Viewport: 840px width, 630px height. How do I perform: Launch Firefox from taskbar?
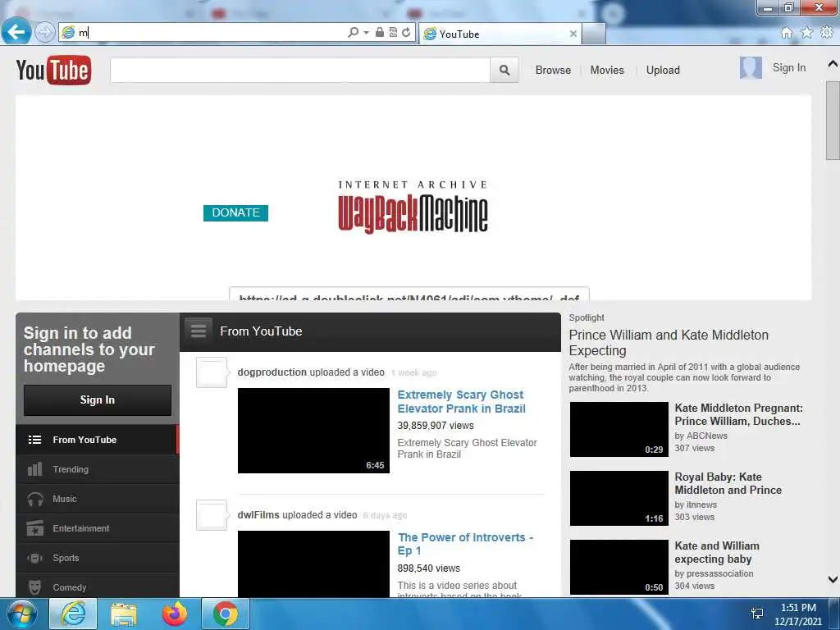click(175, 614)
